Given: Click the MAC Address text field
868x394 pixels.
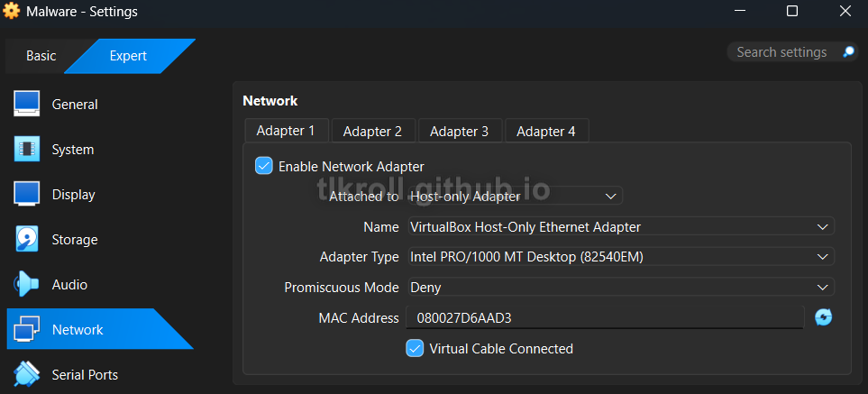Looking at the screenshot, I should pos(604,317).
